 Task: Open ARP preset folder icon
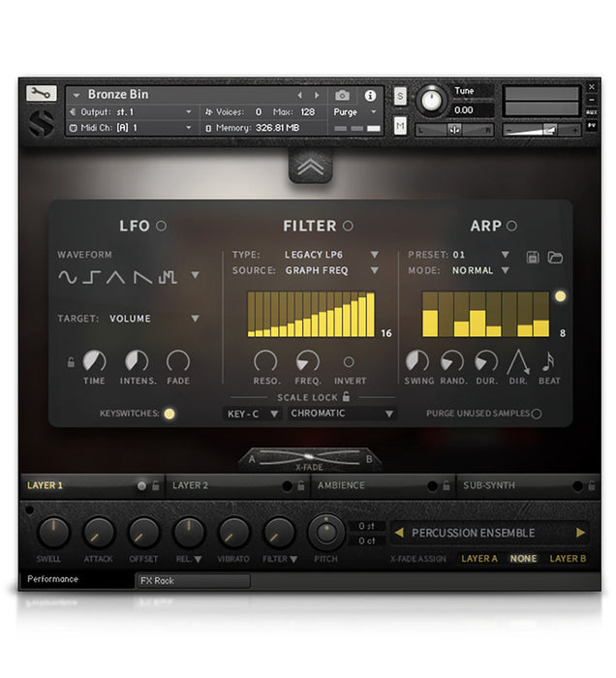pos(555,257)
